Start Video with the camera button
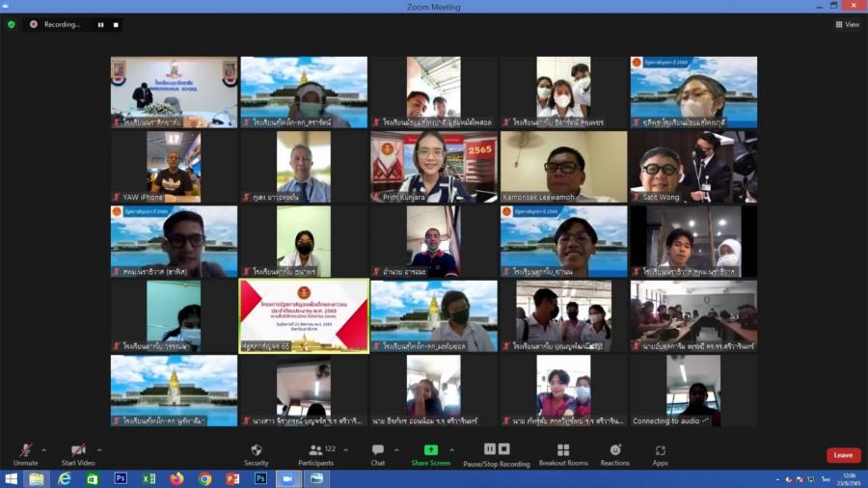Image resolution: width=868 pixels, height=488 pixels. [x=78, y=454]
